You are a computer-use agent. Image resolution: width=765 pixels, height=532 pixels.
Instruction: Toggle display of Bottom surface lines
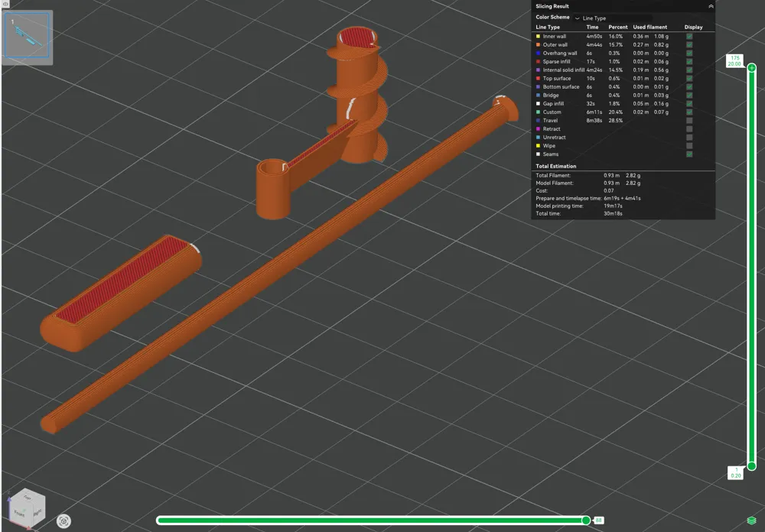pos(689,87)
